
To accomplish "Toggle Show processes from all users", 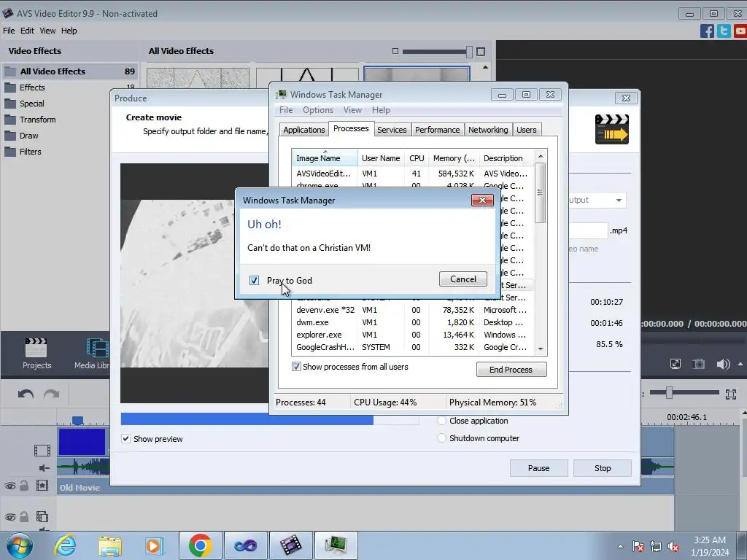I will [296, 367].
